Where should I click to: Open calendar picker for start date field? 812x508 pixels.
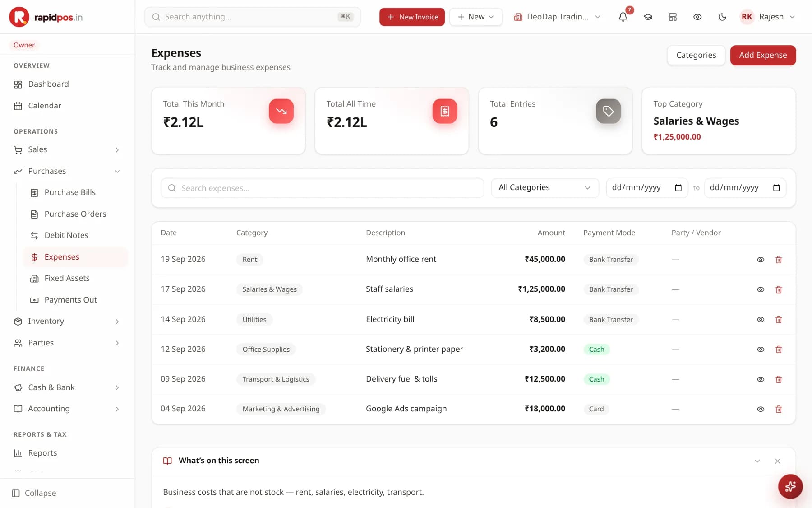(x=678, y=188)
